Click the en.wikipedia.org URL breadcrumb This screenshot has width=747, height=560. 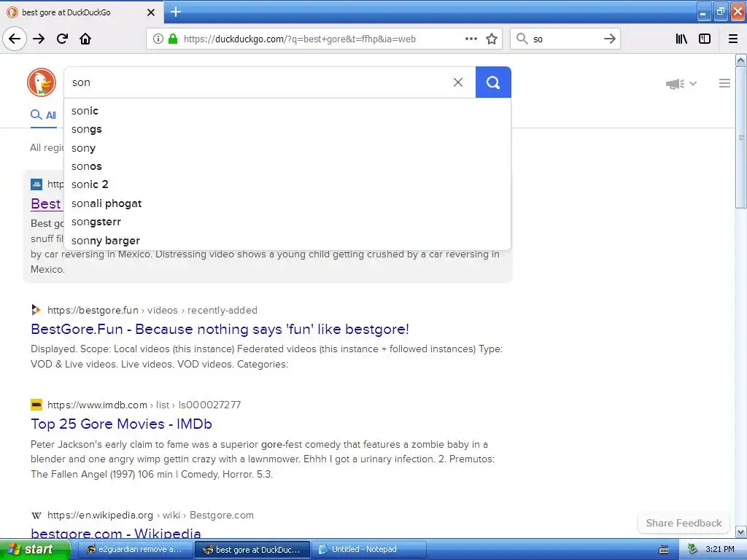150,516
